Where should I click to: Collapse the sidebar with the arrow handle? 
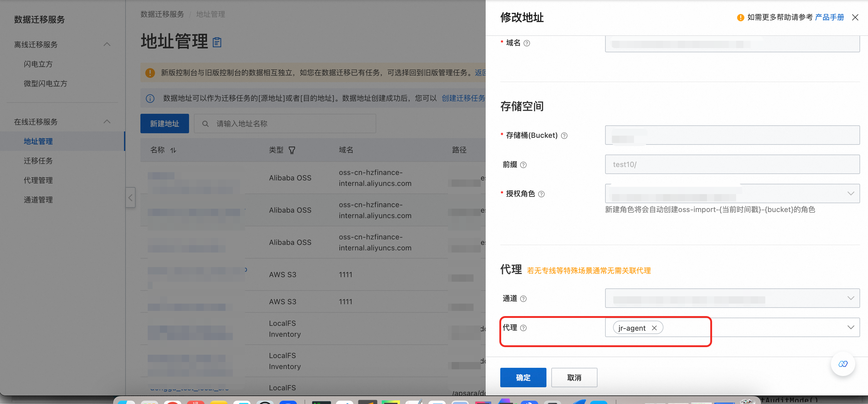130,198
